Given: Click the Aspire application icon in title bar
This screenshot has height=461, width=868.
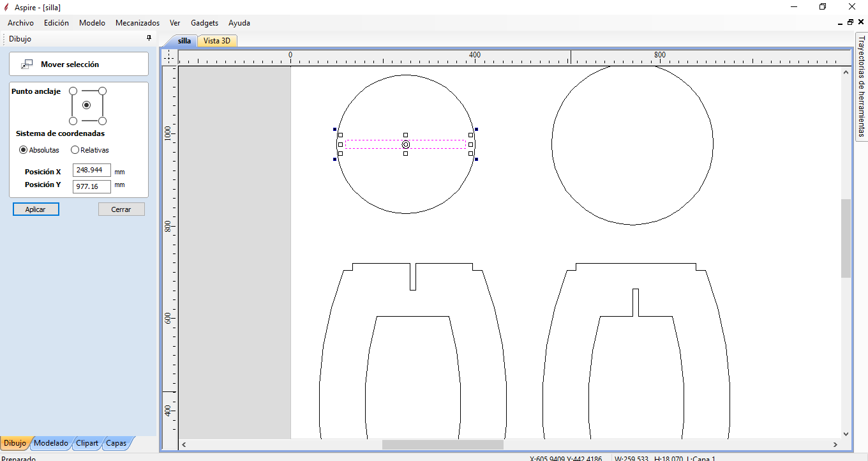Looking at the screenshot, I should (6, 7).
